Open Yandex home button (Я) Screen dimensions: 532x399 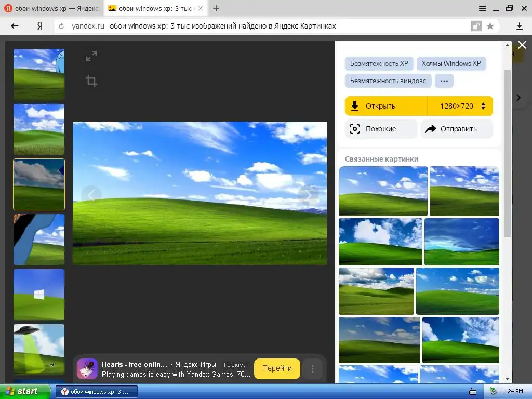39,26
